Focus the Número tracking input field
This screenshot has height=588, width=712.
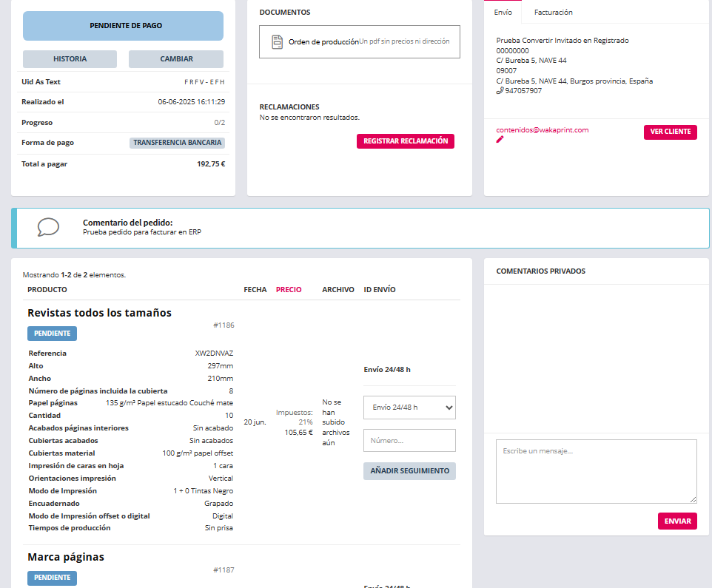click(x=409, y=440)
